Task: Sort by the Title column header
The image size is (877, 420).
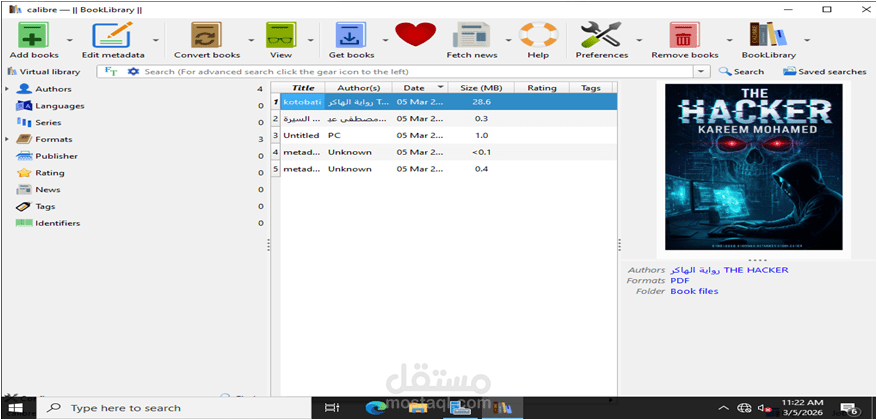Action: pyautogui.click(x=303, y=88)
